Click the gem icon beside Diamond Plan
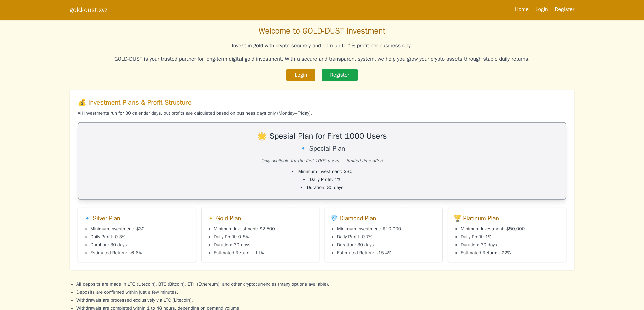This screenshot has height=310, width=644. (x=334, y=219)
